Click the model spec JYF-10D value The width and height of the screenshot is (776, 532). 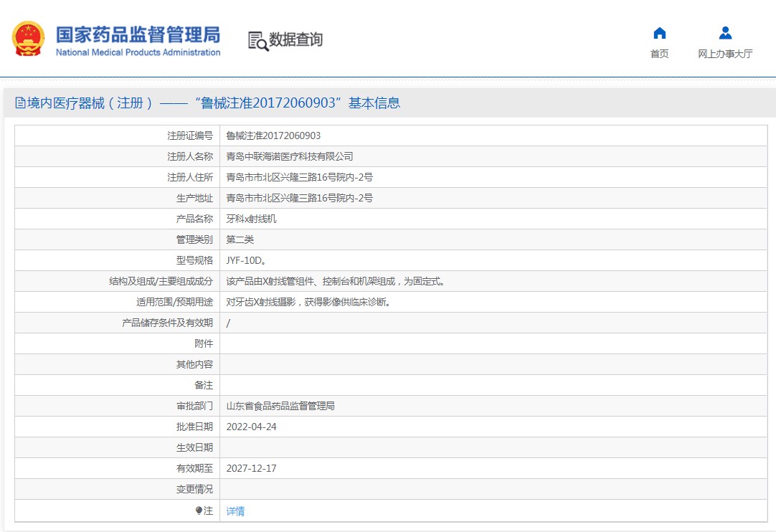[x=246, y=260]
